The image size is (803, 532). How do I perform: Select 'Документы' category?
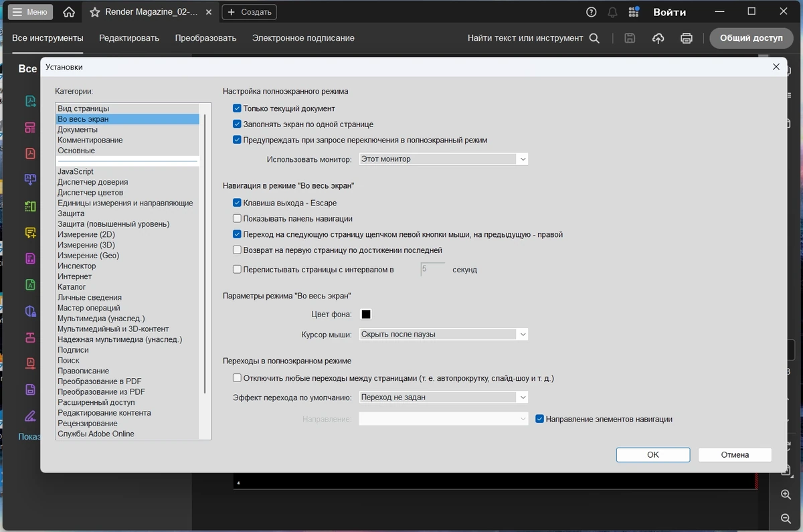tap(78, 130)
